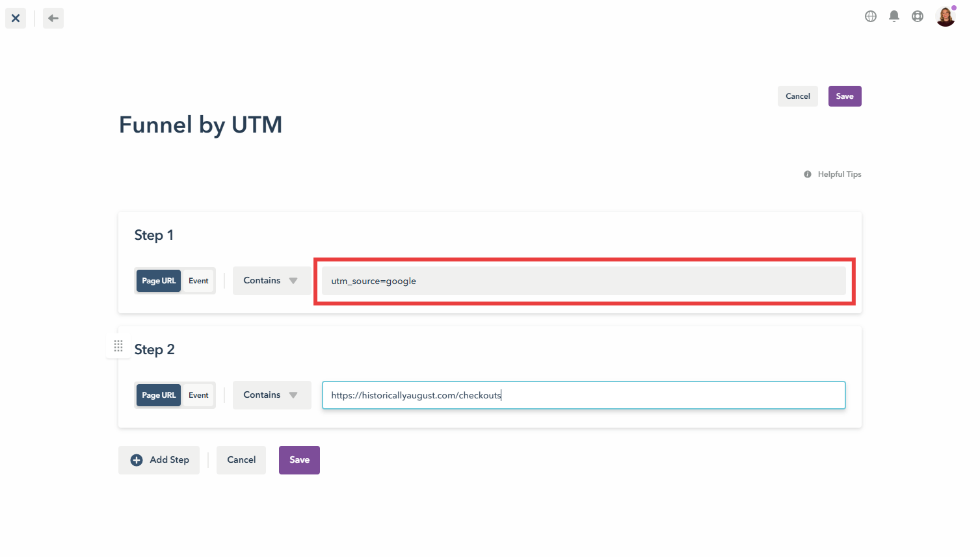Grab the Step 2 drag handle icon
Screen dimensions: 980x557
pyautogui.click(x=118, y=346)
